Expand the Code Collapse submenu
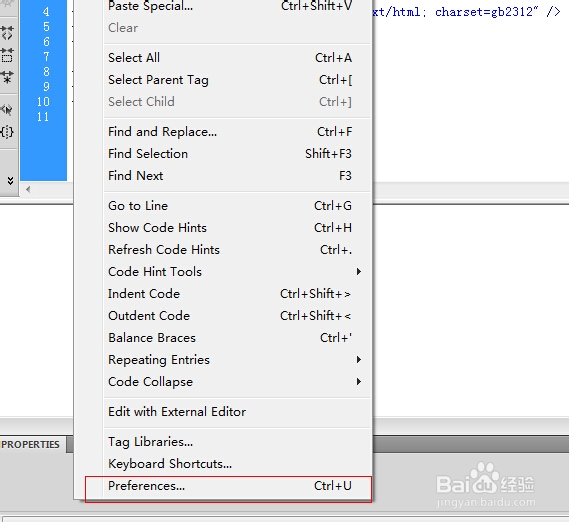The image size is (569, 522). (229, 382)
